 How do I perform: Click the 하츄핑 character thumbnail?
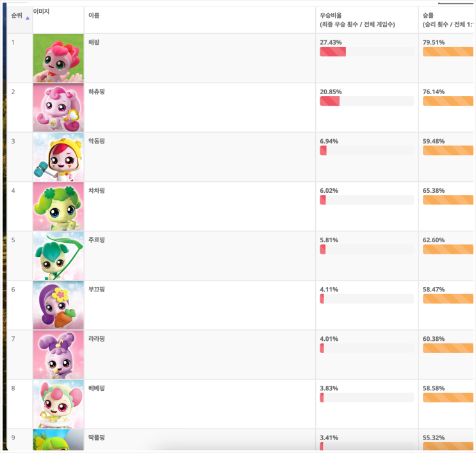(58, 108)
